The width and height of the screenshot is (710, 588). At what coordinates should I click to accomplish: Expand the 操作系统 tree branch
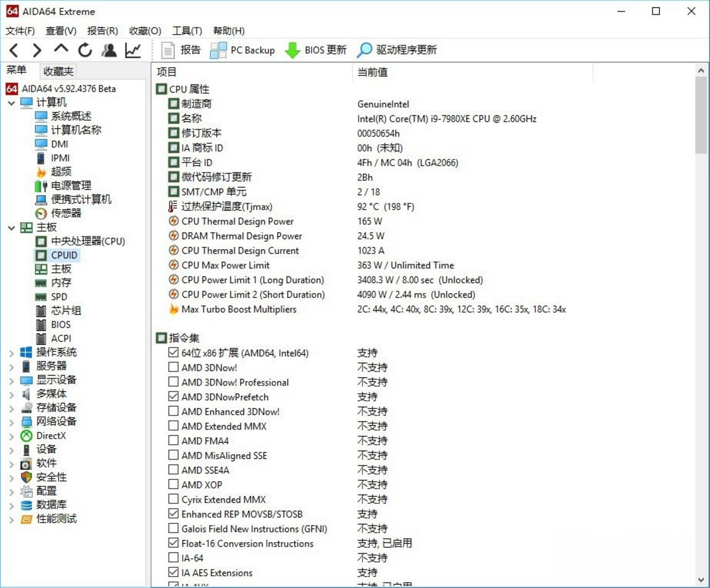[x=11, y=352]
